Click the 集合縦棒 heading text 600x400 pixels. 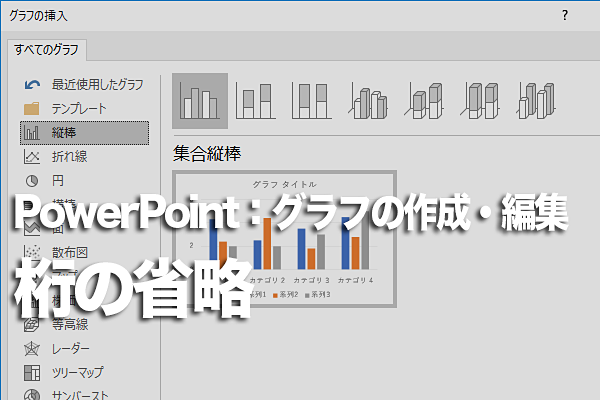click(x=207, y=154)
